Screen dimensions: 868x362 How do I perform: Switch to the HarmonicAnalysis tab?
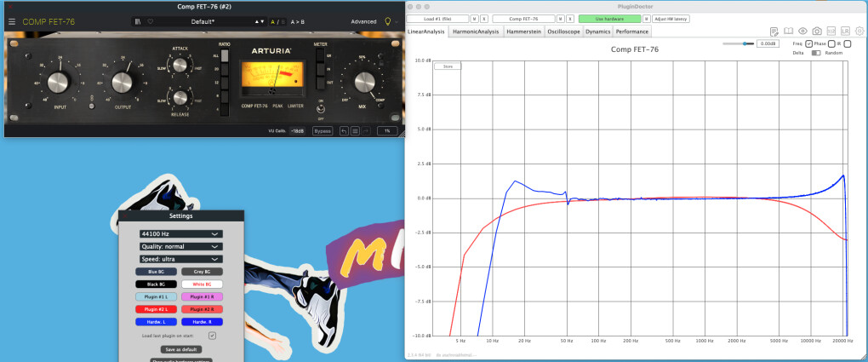(x=476, y=32)
